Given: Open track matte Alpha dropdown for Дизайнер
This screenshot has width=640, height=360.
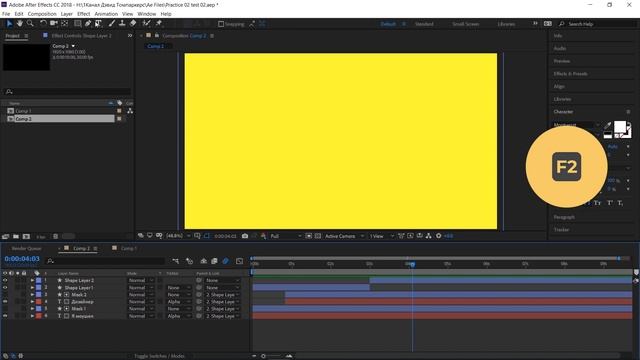Looking at the screenshot, I should tap(179, 302).
